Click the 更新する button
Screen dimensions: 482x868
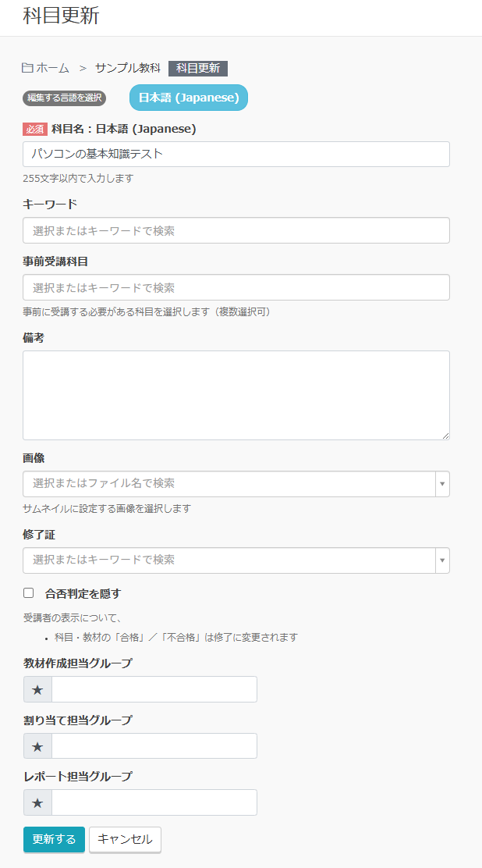pos(54,839)
